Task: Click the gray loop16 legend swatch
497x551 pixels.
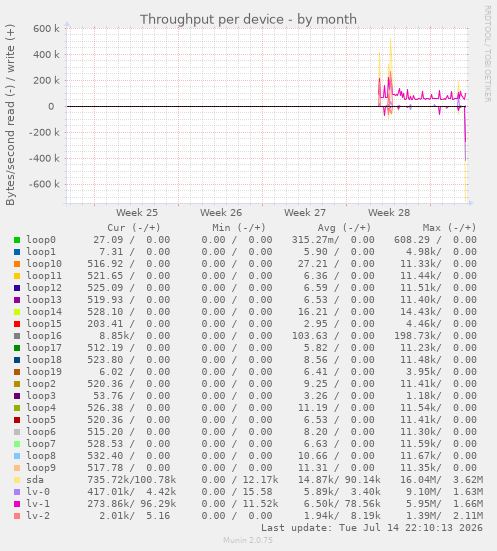Action: [x=17, y=336]
